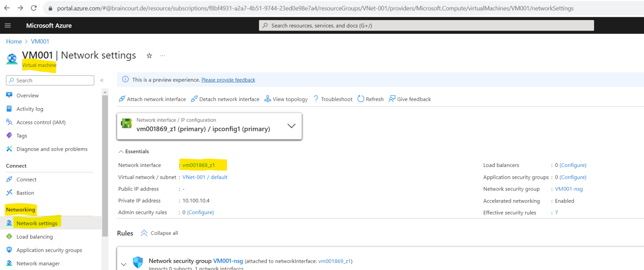Click the VM001 breadcrumb link

pos(40,41)
